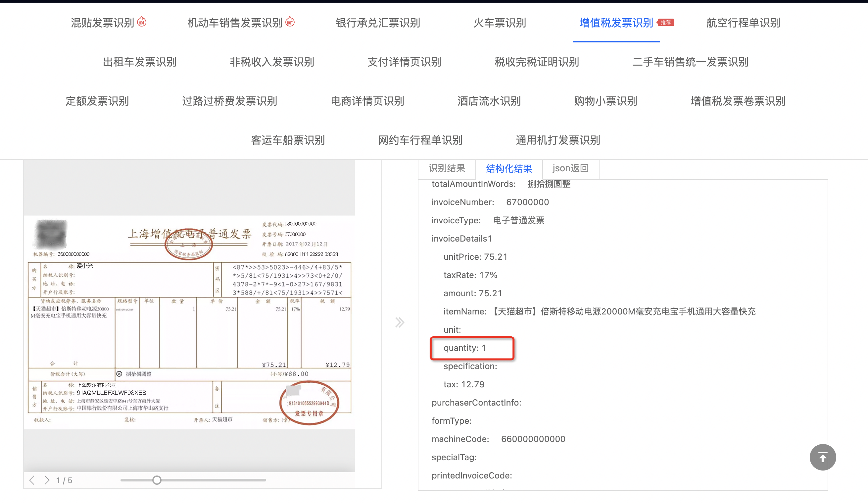This screenshot has height=503, width=868.
Task: Open 出租车发票识别
Action: point(140,62)
